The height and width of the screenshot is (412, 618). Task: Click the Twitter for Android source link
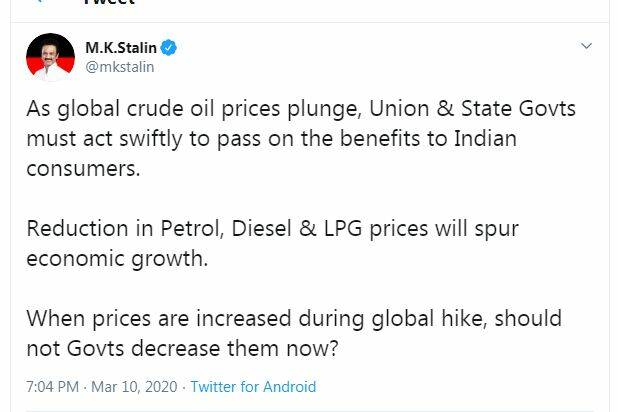tap(253, 386)
